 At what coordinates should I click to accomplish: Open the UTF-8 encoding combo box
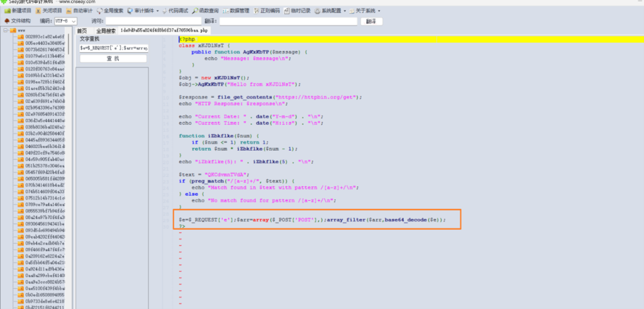point(65,21)
